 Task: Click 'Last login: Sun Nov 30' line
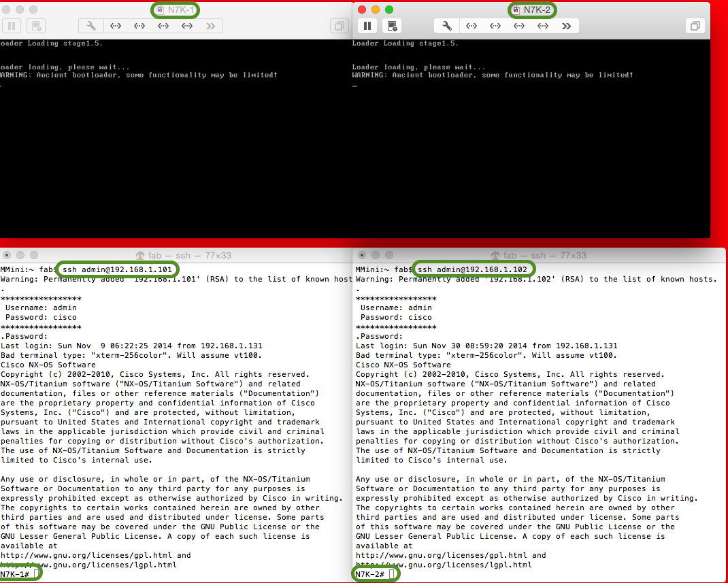tap(486, 346)
